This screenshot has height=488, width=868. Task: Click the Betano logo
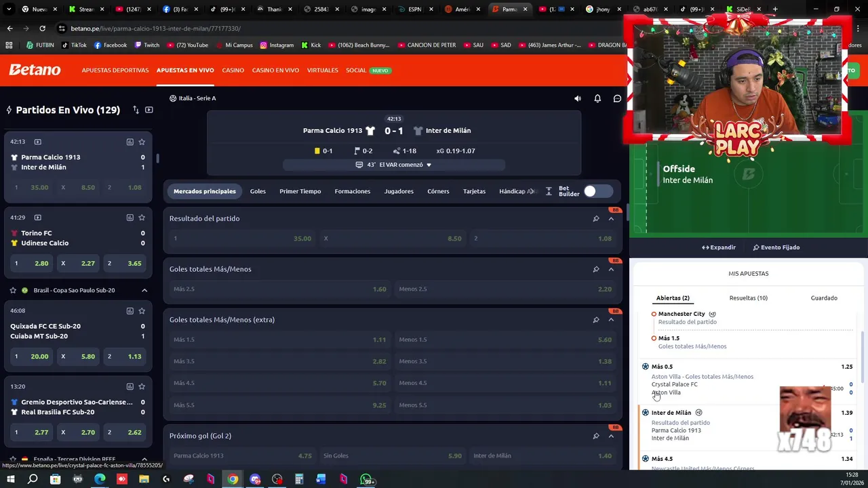35,70
